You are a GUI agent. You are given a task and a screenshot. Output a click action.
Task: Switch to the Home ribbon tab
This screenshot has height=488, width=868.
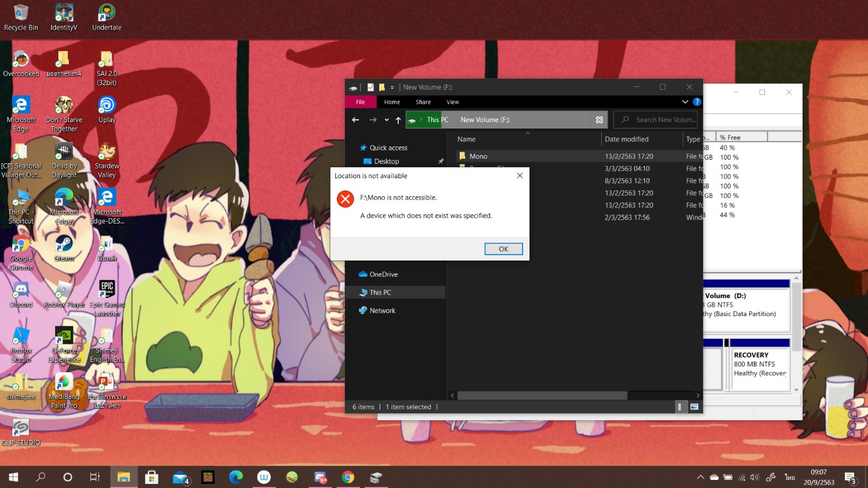click(392, 102)
